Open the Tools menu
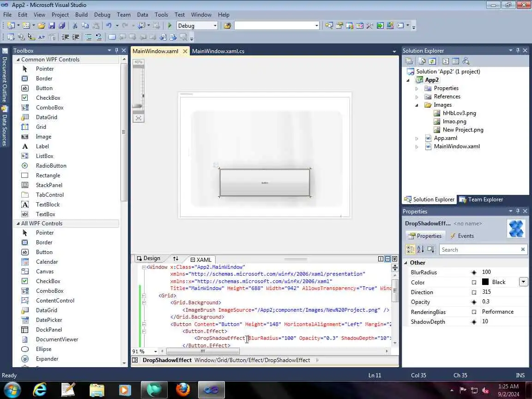Screen dimensions: 532x399 coord(161,15)
